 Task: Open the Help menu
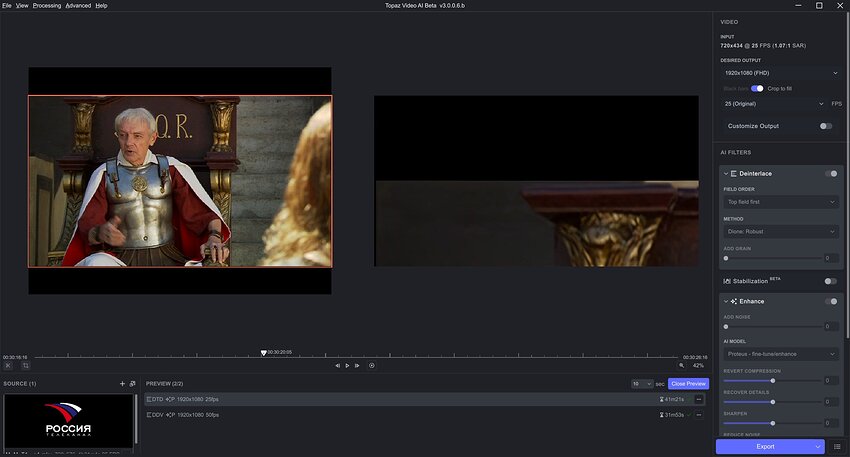(x=101, y=5)
